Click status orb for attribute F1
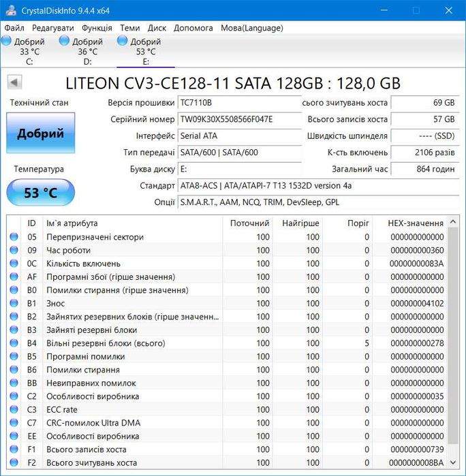 pyautogui.click(x=14, y=449)
